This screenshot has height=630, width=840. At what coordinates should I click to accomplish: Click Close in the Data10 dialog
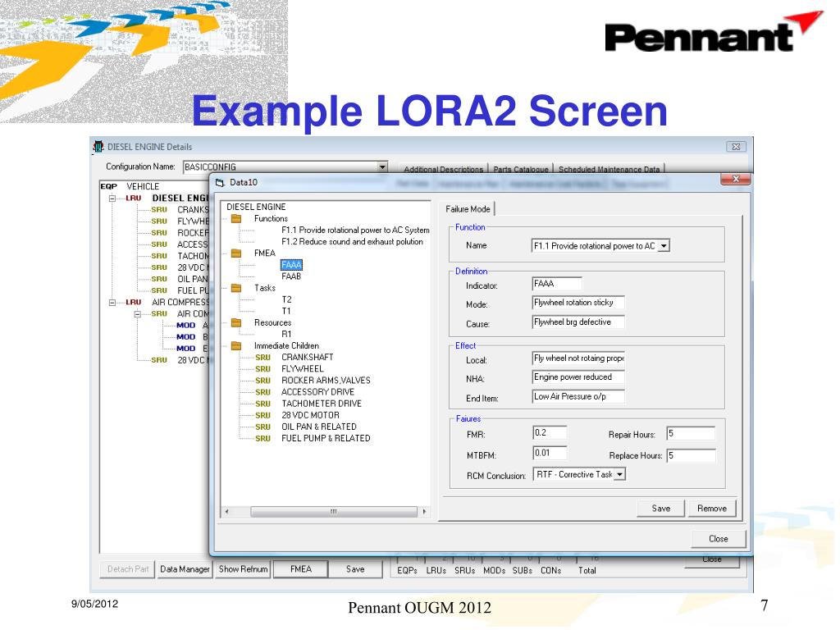(x=719, y=539)
